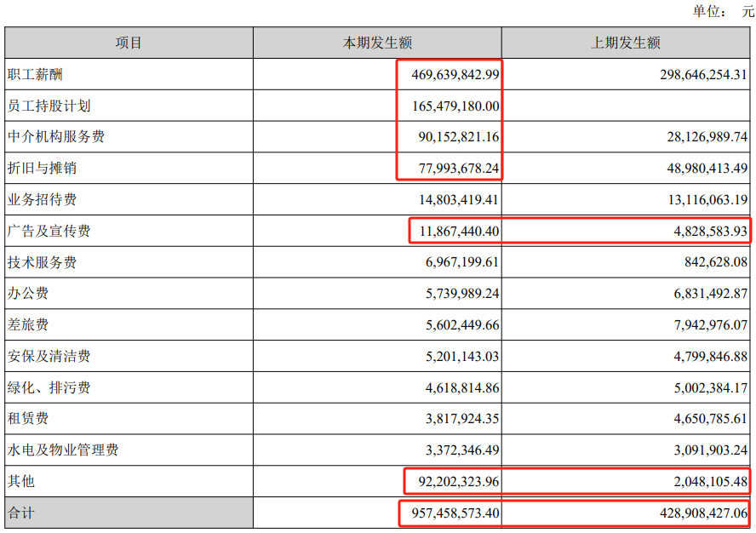Click the value 4,828,583.93

pos(710,231)
